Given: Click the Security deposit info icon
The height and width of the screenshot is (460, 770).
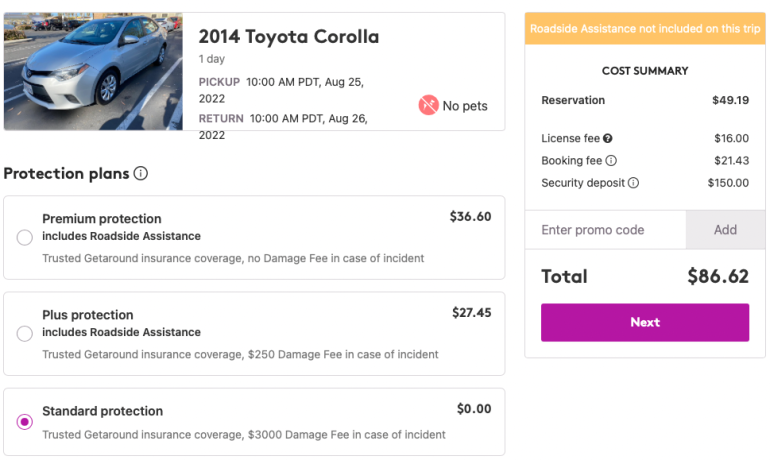Looking at the screenshot, I should pos(633,183).
